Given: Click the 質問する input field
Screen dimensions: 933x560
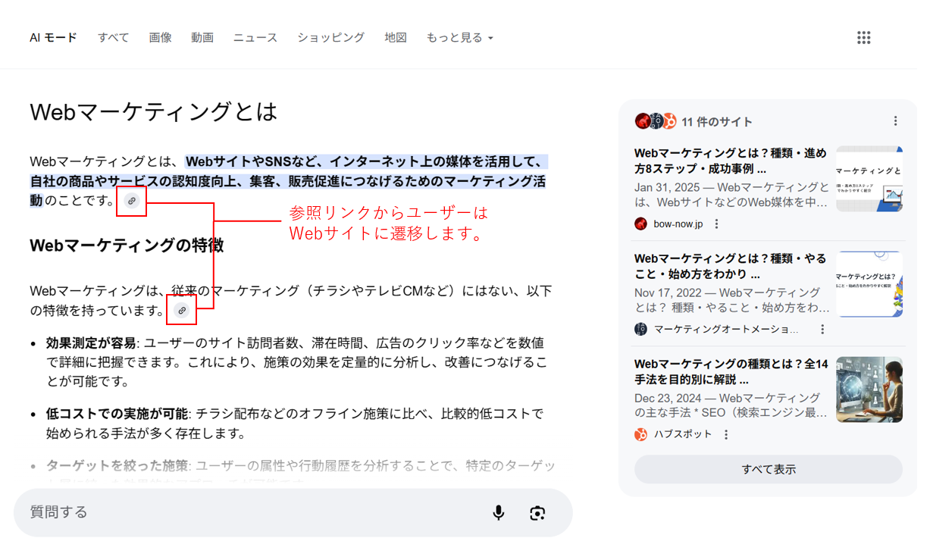Looking at the screenshot, I should coord(293,513).
